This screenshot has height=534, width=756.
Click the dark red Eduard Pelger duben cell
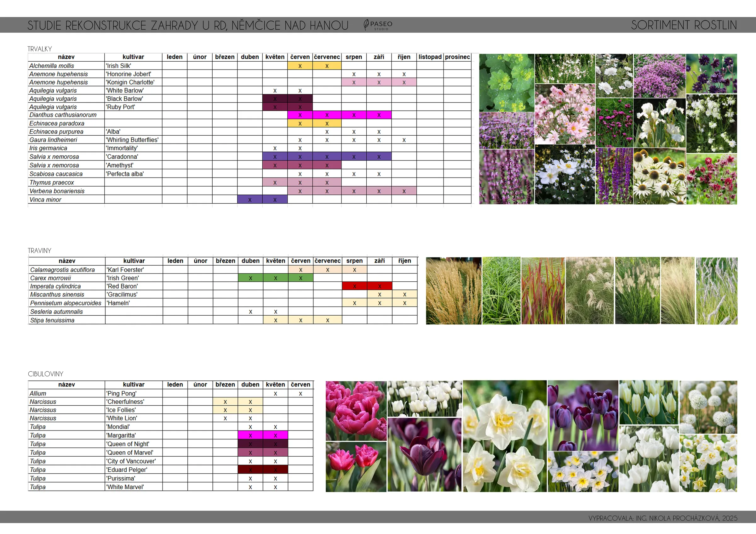click(x=250, y=469)
